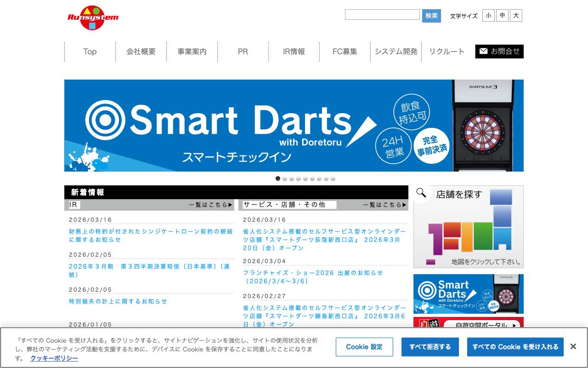Image resolution: width=588 pixels, height=368 pixels.
Task: Click the envelope icon on お問合せ
Action: click(483, 51)
